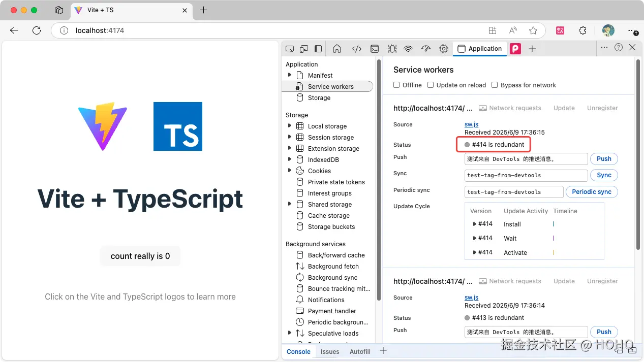Viewport: 644px width, 362px height.
Task: Switch to the Console drawer tab
Action: 298,351
